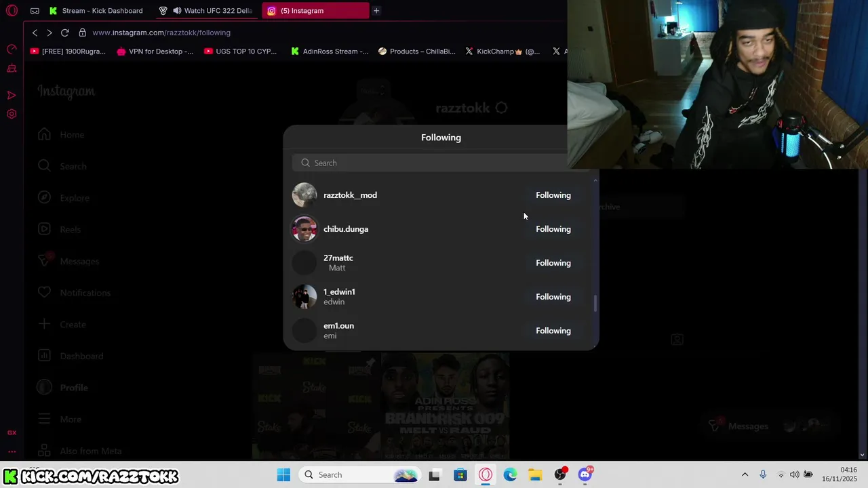Show hidden system tray icons

coord(745,474)
